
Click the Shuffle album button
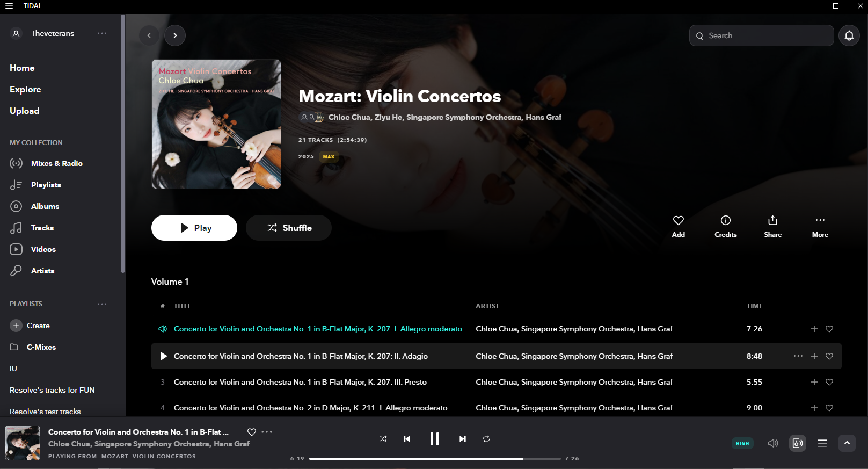(289, 228)
